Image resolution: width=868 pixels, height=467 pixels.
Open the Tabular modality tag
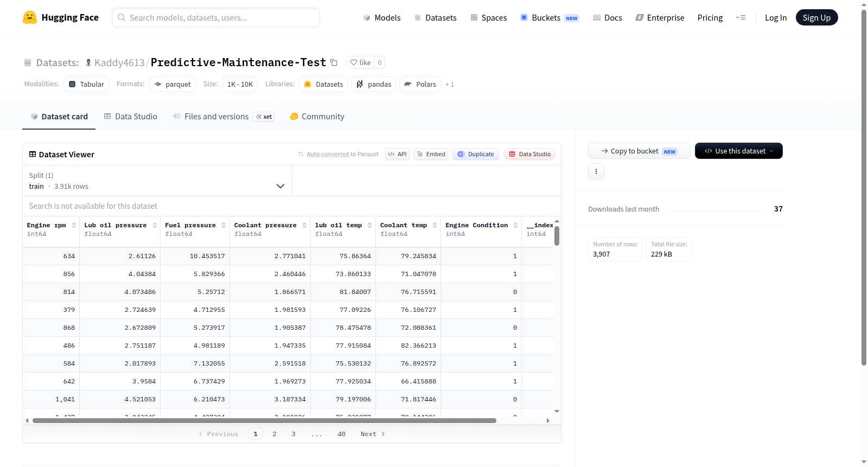click(x=86, y=84)
